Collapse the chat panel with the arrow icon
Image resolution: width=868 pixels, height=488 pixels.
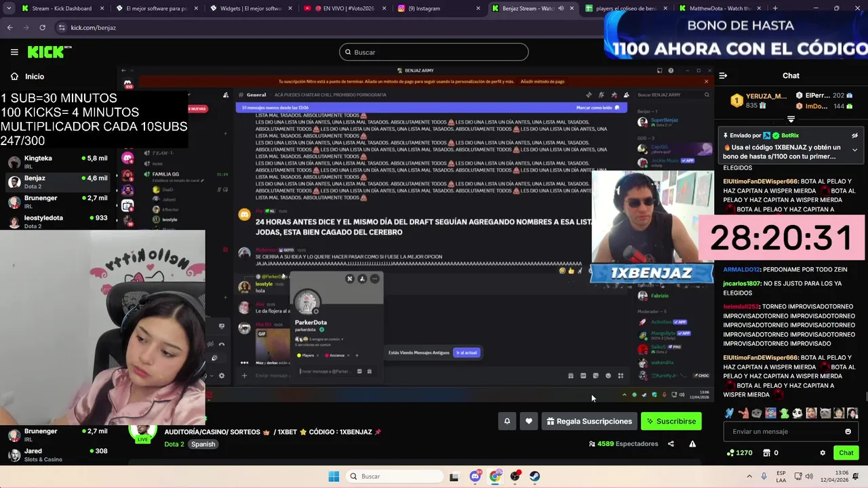(x=723, y=76)
